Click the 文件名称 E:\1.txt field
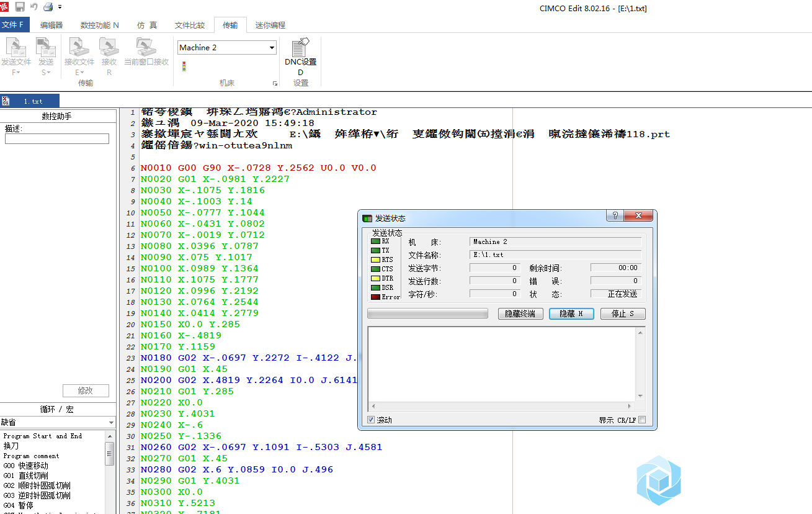This screenshot has height=514, width=812. [x=555, y=255]
